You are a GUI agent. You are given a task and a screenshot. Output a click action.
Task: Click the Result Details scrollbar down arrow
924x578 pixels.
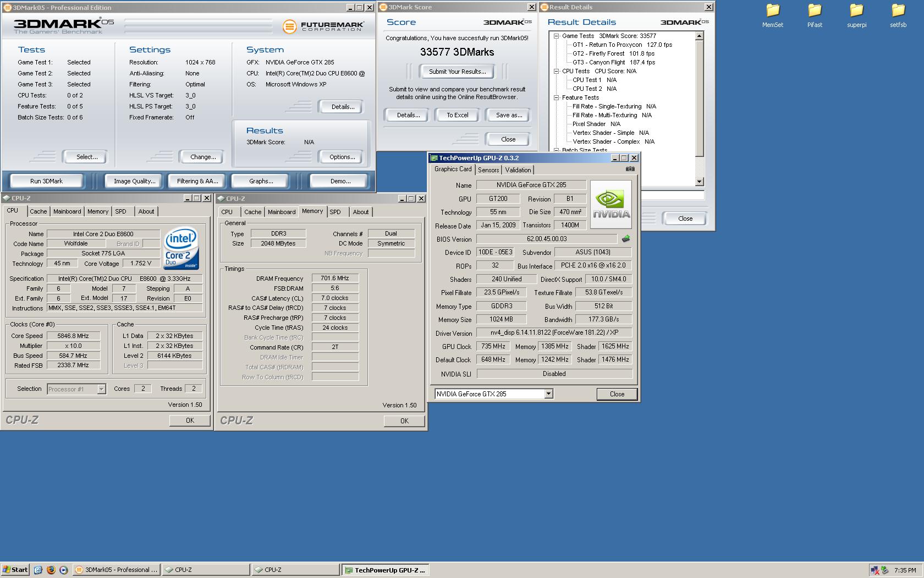(x=700, y=182)
